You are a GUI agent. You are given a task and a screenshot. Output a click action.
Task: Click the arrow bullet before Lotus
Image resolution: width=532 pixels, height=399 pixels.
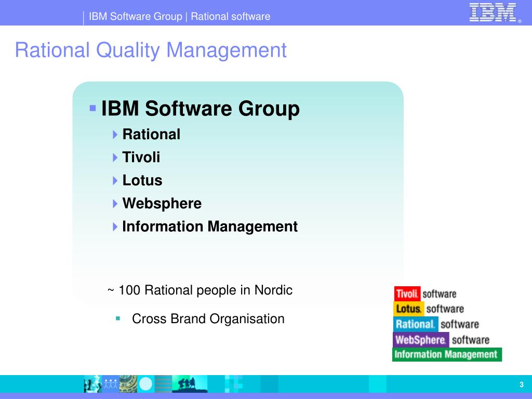pyautogui.click(x=115, y=180)
